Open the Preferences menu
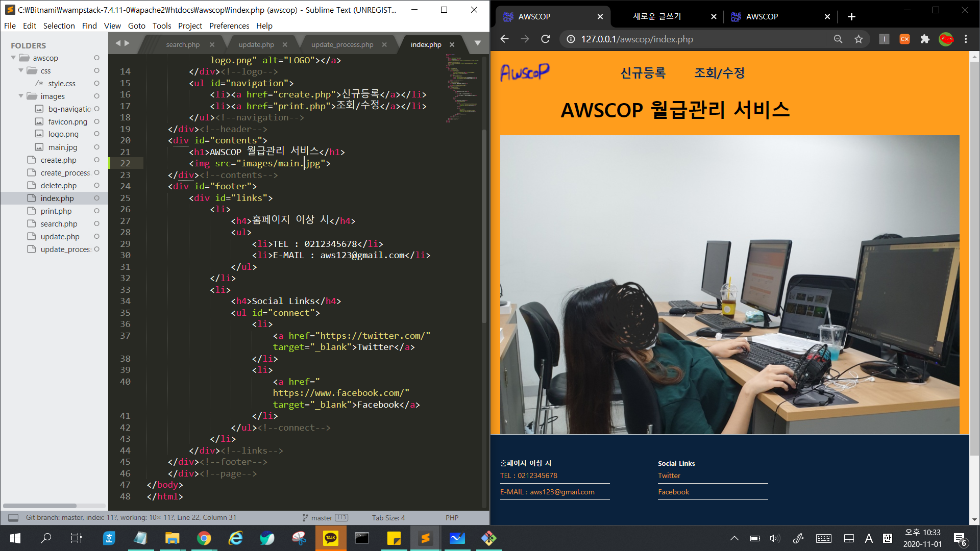This screenshot has width=980, height=551. [229, 26]
